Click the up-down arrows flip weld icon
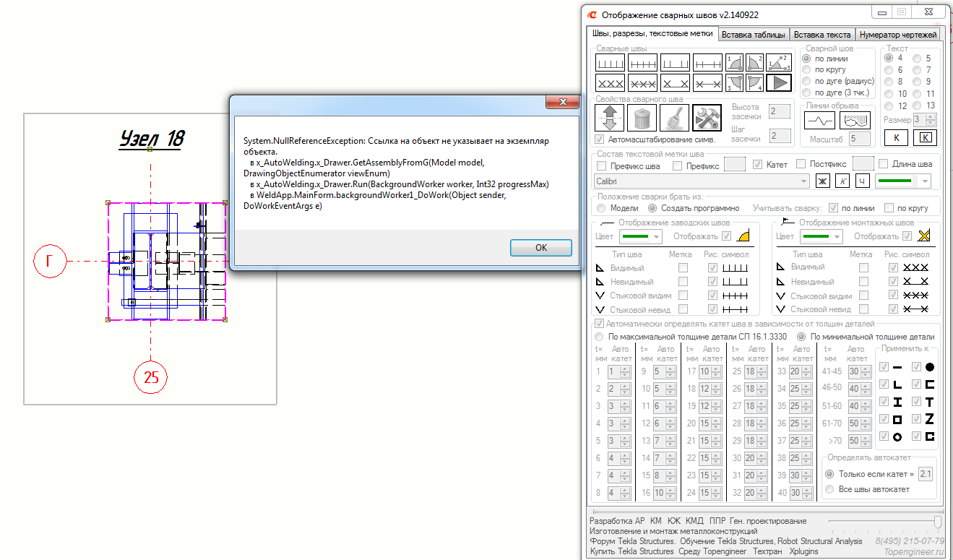Screen dimensions: 953x560 (609, 116)
